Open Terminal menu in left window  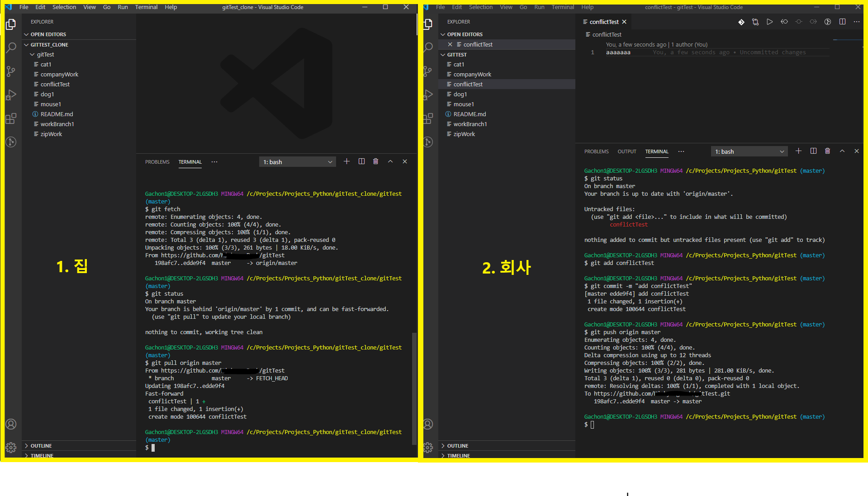point(146,7)
